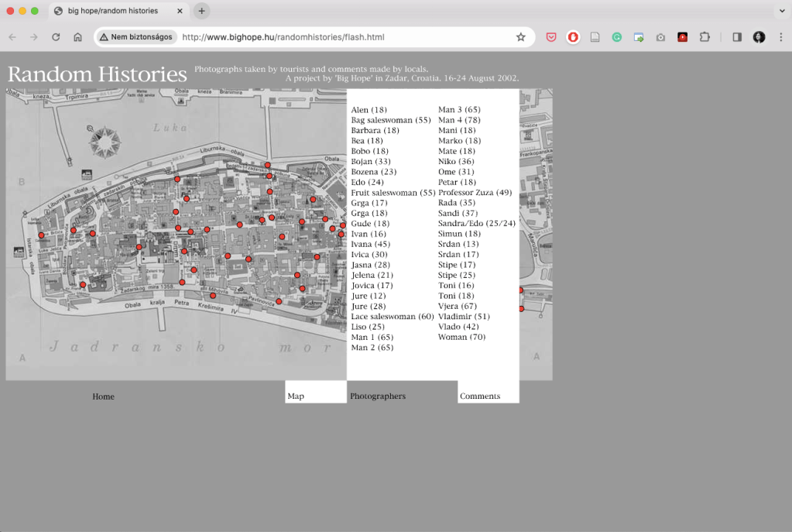This screenshot has width=792, height=532.
Task: Click the browser back arrow
Action: [x=12, y=37]
